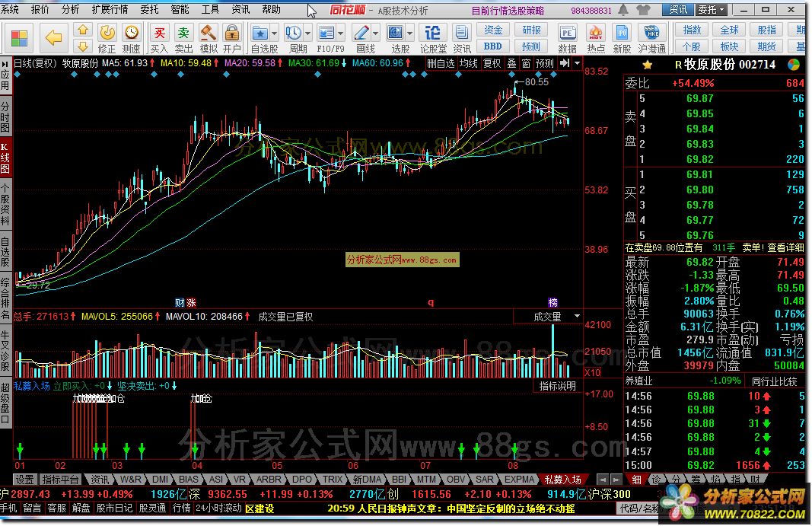
Task: Toggle 均线 moving averages display
Action: [469, 63]
